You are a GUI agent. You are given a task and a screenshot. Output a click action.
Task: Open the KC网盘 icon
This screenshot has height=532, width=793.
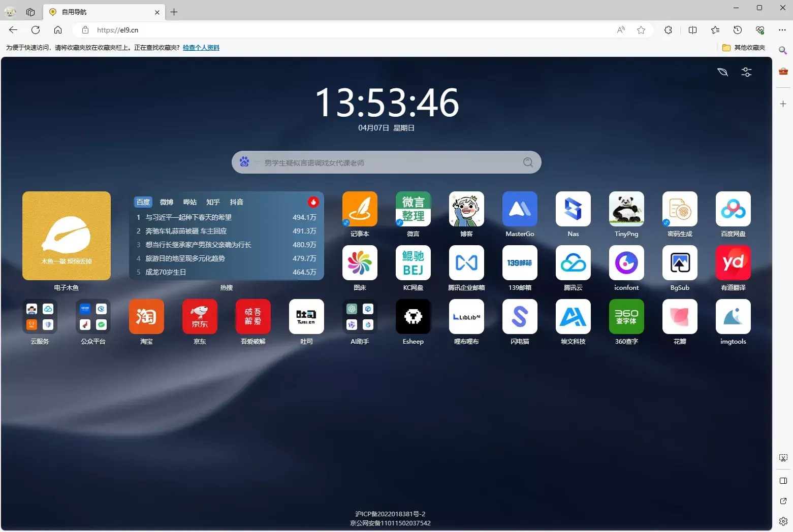(x=413, y=262)
